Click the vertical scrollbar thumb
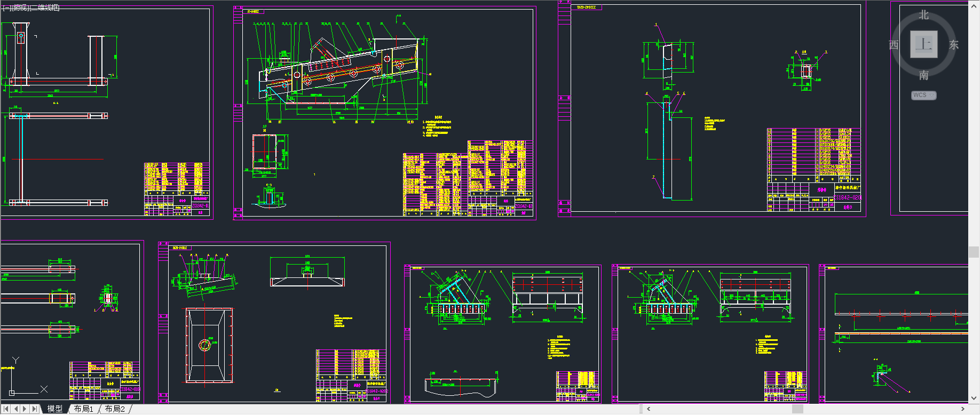This screenshot has width=980, height=415. tap(974, 252)
